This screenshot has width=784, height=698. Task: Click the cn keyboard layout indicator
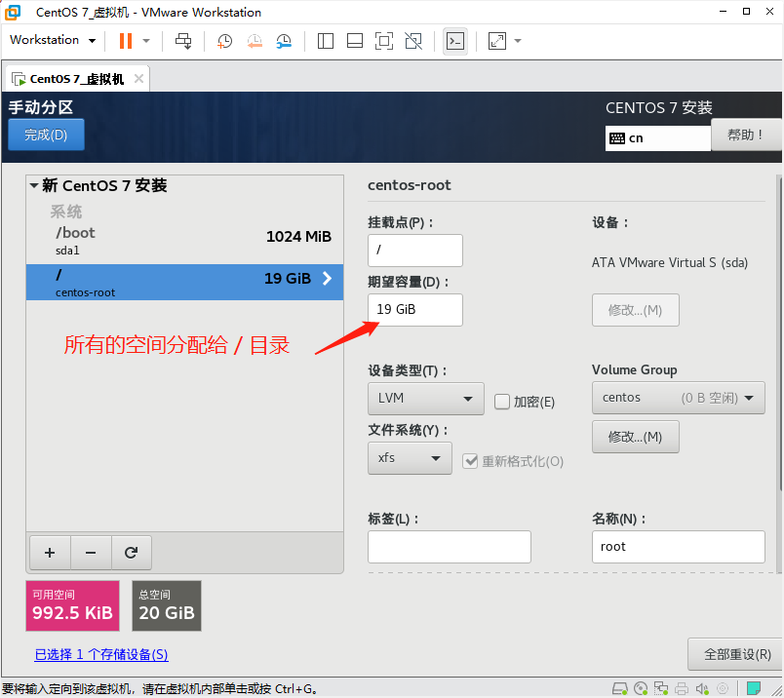coord(657,138)
